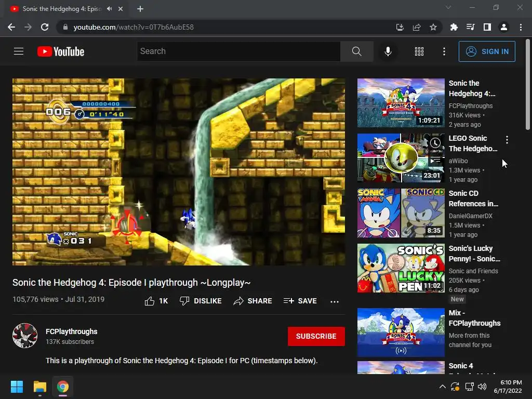Open aWiibo channel name
This screenshot has height=399, width=532.
coord(458,161)
